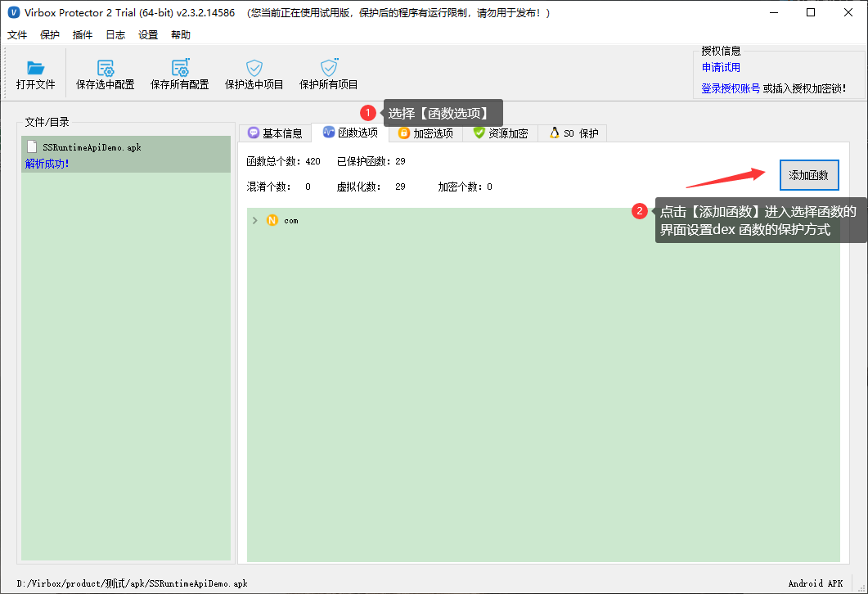Image resolution: width=868 pixels, height=594 pixels.
Task: Open a file with the 打开文件 folder icon
Action: (x=35, y=68)
